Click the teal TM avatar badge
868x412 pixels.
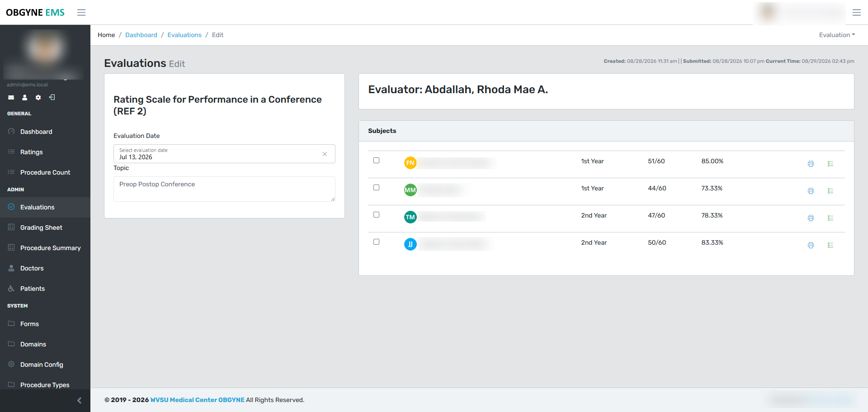click(410, 217)
